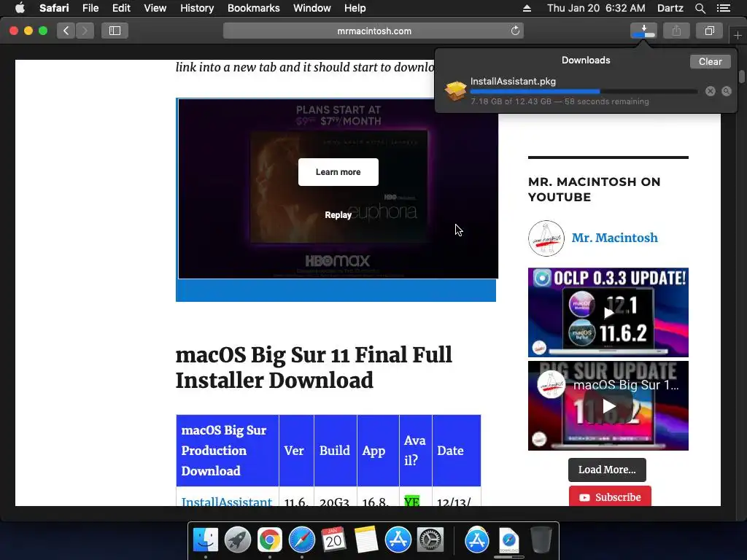Viewport: 747px width, 560px height.
Task: Open the History menu
Action: pyautogui.click(x=197, y=8)
